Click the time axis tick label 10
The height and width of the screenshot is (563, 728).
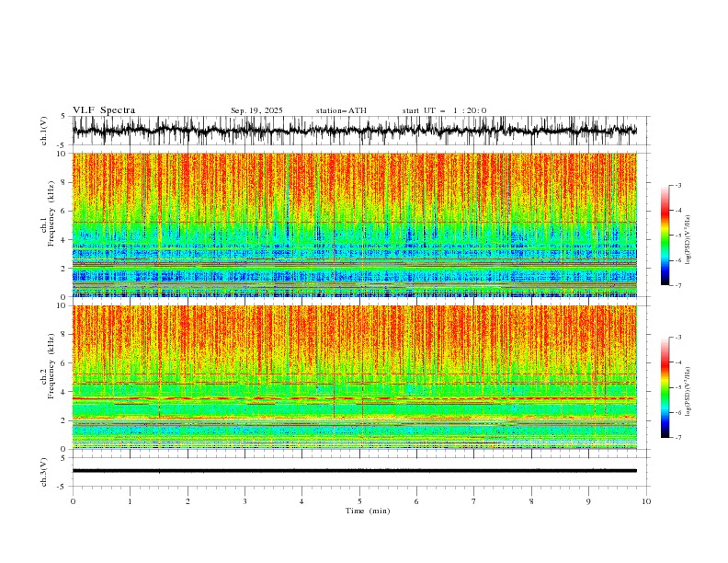(646, 501)
